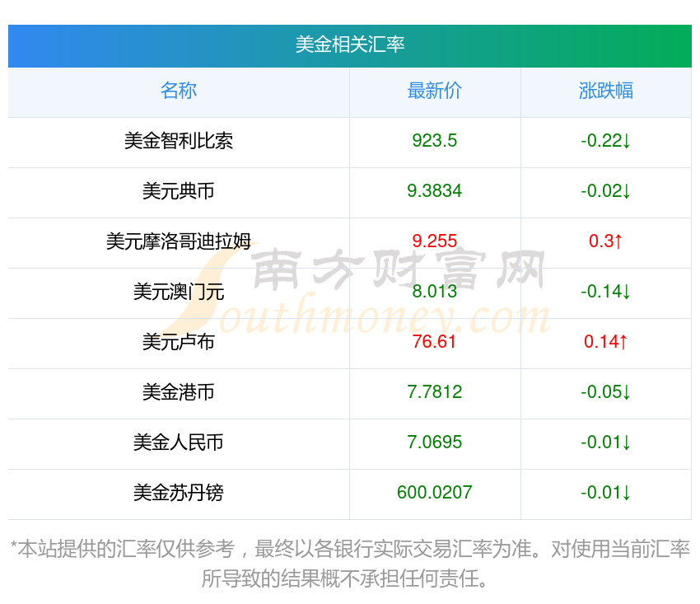700x604 pixels.
Task: Select the 美元卢布 currency pair
Action: (179, 342)
